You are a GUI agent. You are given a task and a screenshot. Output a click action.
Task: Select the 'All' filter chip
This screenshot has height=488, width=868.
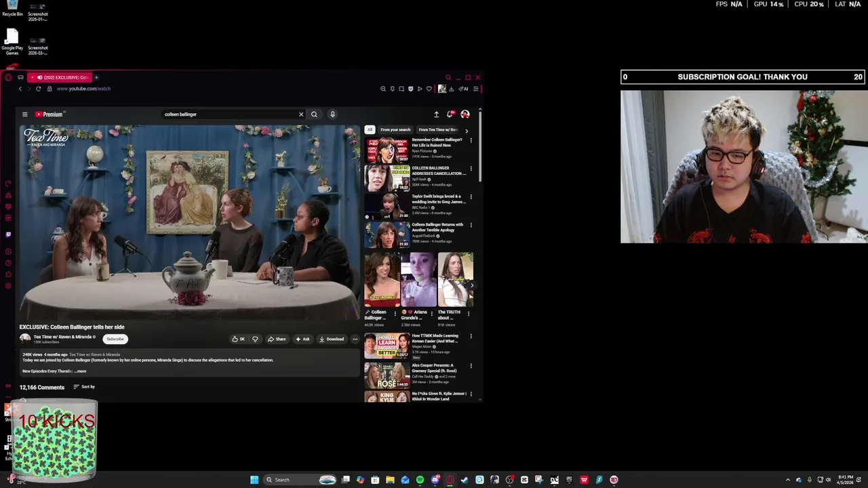click(x=370, y=129)
